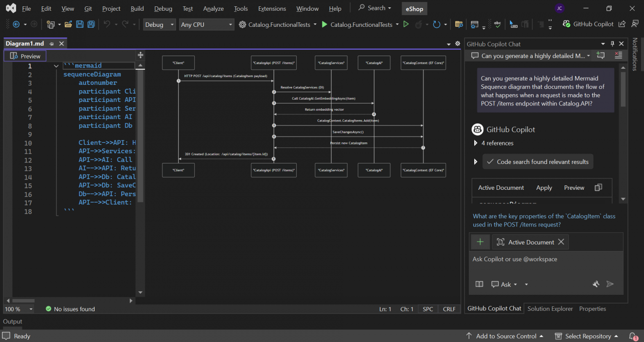
Task: Switch to the Solution Explorer tab
Action: click(x=550, y=308)
